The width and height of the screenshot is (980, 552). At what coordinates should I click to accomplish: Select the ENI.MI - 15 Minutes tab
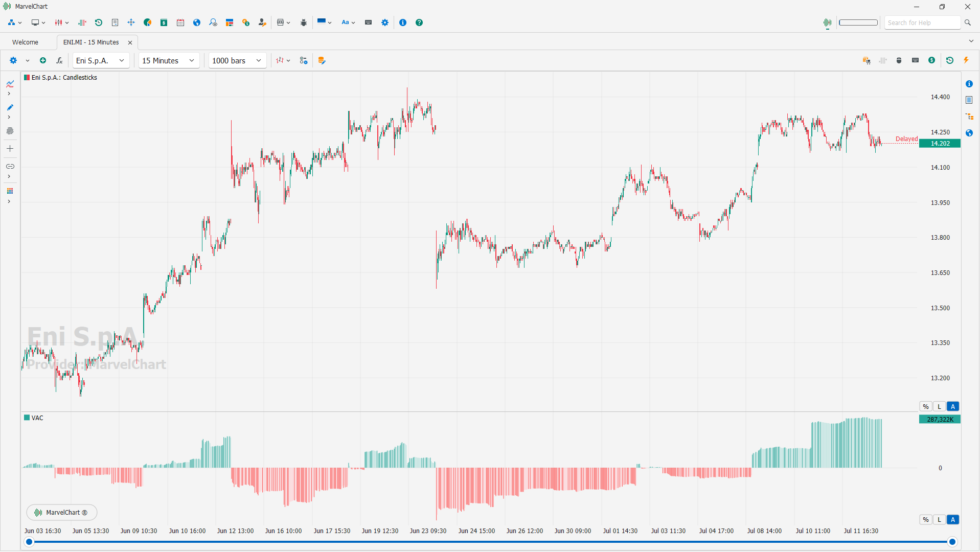click(x=91, y=42)
